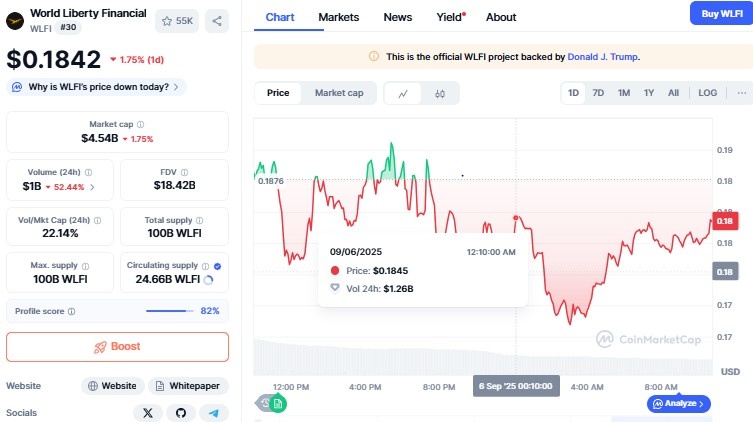
Task: Open the share icon button
Action: (x=217, y=21)
